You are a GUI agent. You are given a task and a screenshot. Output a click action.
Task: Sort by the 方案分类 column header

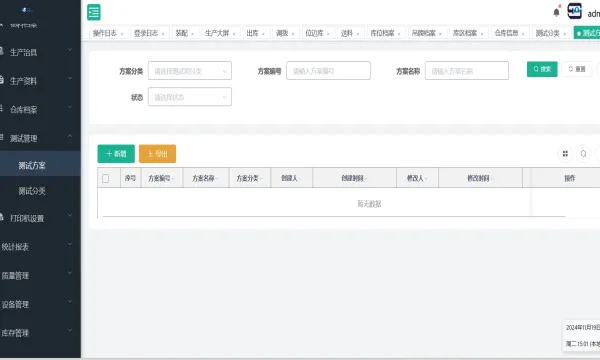coord(249,178)
